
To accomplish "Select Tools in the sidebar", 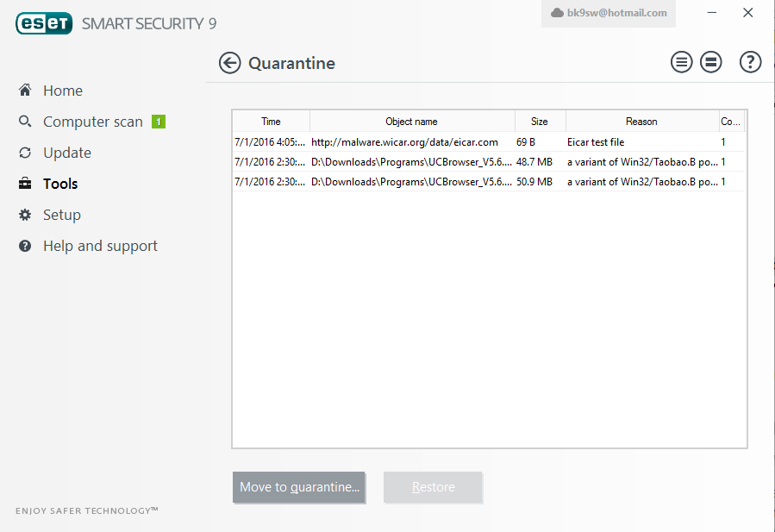I will 60,184.
